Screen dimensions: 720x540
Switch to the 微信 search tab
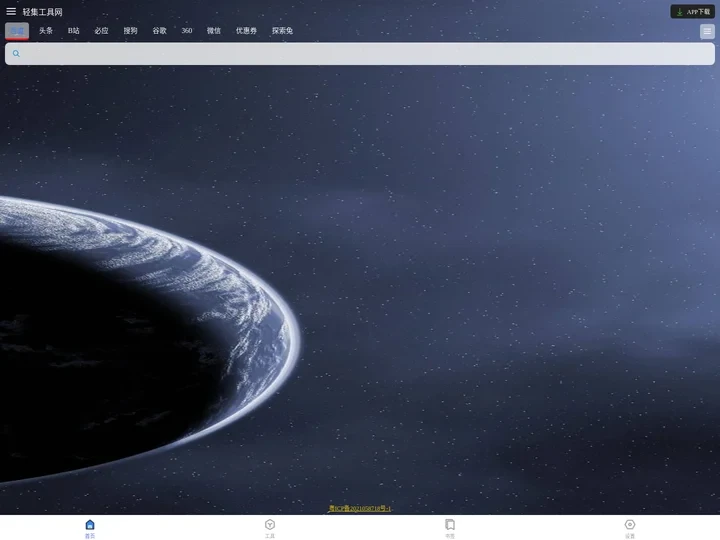214,31
